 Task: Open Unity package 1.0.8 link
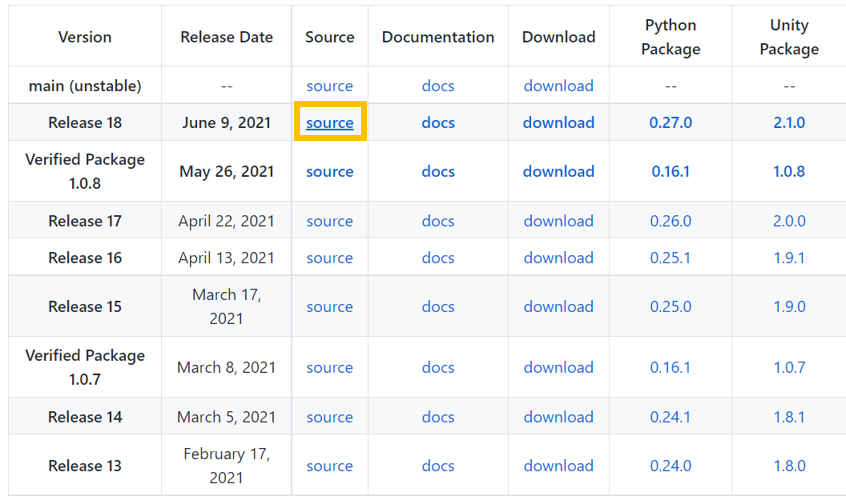click(x=789, y=172)
